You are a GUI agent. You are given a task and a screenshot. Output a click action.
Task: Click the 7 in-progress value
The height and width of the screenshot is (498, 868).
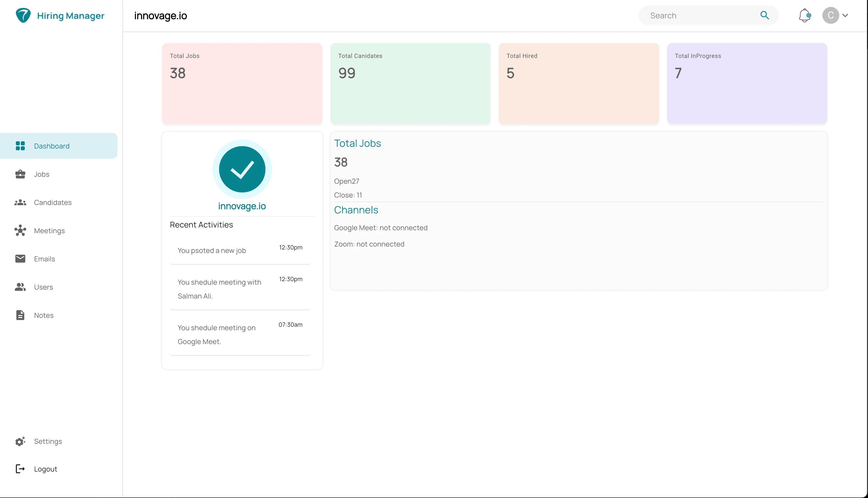pyautogui.click(x=678, y=73)
